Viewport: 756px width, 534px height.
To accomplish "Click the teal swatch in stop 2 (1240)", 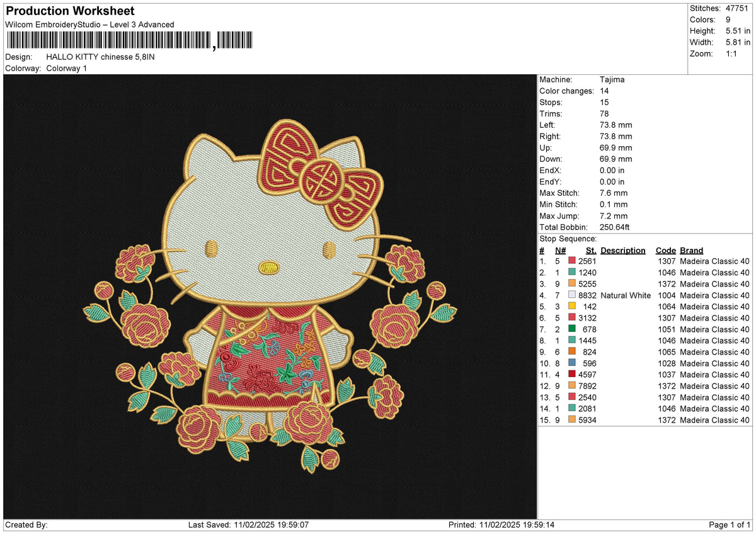I will click(572, 273).
